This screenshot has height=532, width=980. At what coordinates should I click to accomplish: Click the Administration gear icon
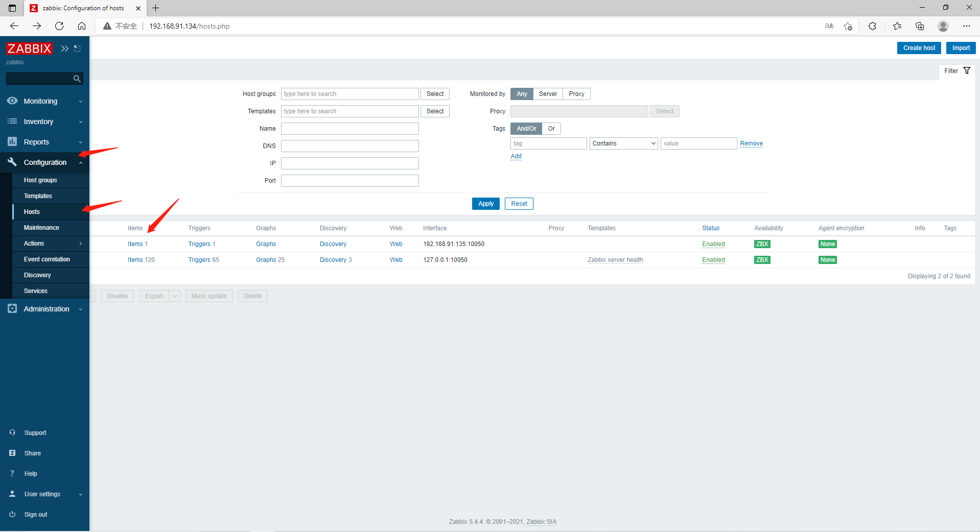(12, 309)
